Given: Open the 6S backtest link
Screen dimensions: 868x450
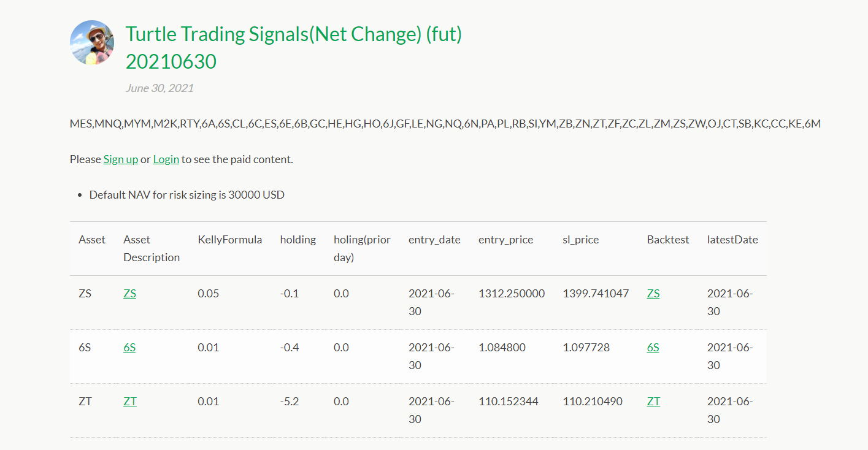Looking at the screenshot, I should [653, 348].
